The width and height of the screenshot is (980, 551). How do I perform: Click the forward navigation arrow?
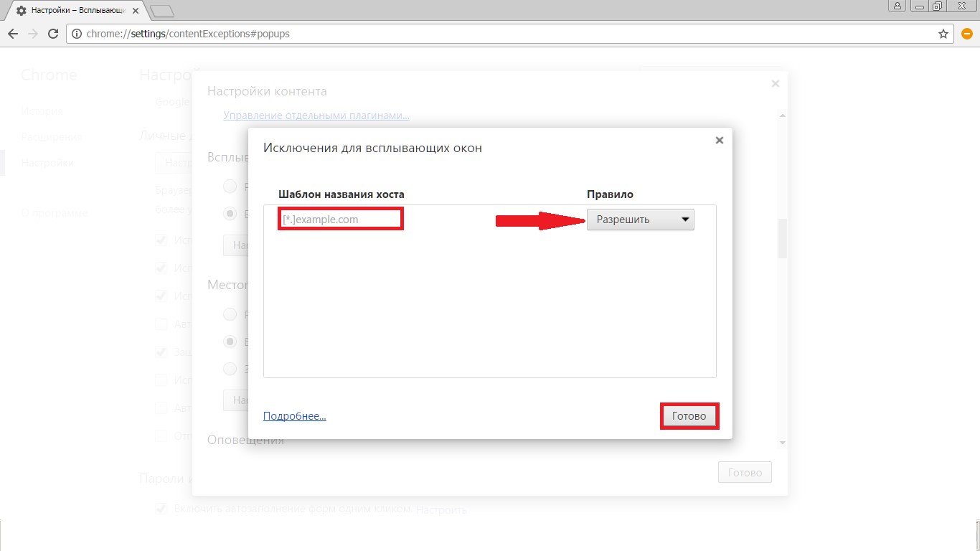tap(33, 34)
